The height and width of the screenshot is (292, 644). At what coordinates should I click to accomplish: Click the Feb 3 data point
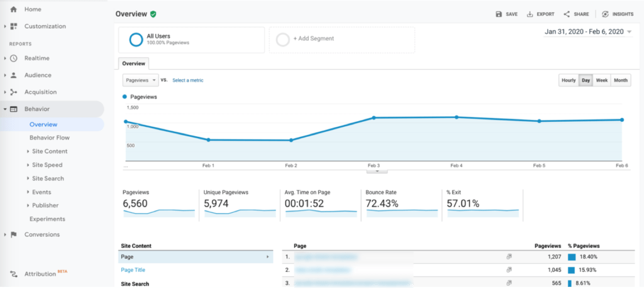[x=374, y=117]
